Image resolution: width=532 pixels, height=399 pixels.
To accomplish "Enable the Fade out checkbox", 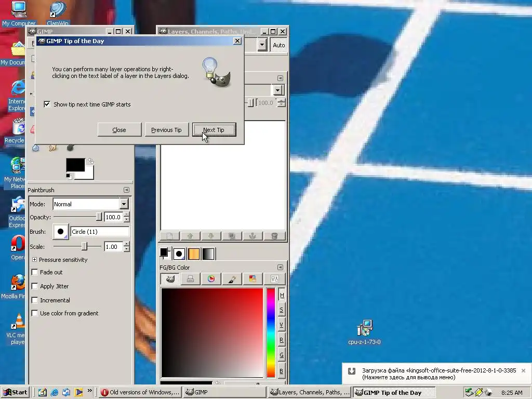I will pos(34,272).
